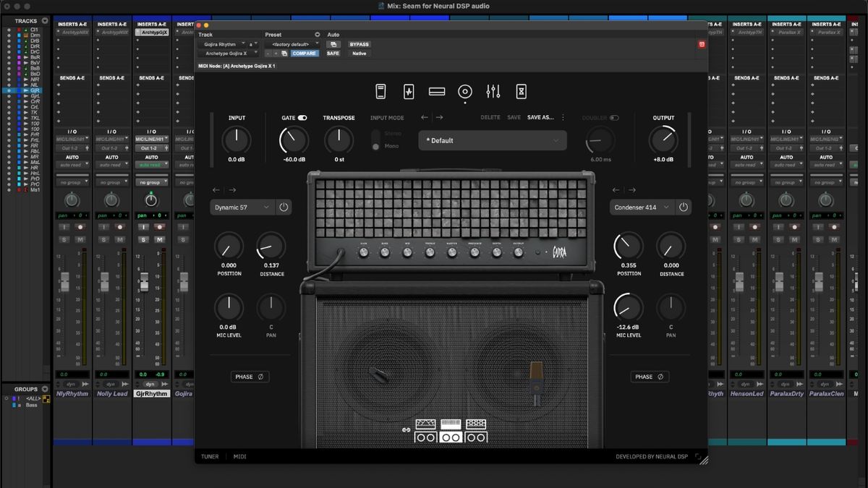This screenshot has width=868, height=488.
Task: Disable the GATE toggle
Action: 302,116
